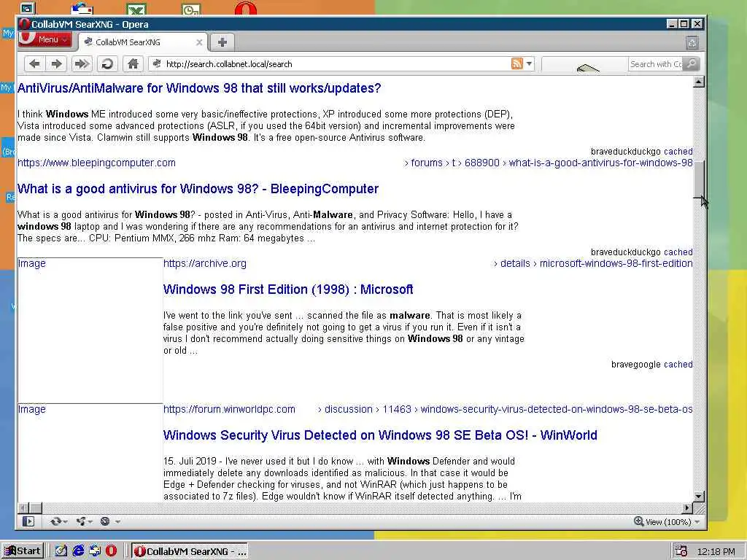Click cached link beside bravegoogle
The width and height of the screenshot is (747, 560).
click(678, 365)
